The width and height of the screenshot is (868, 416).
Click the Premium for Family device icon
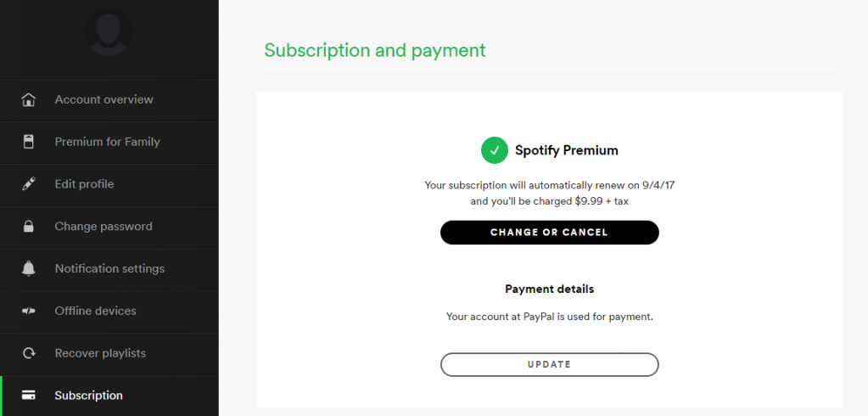(x=29, y=142)
